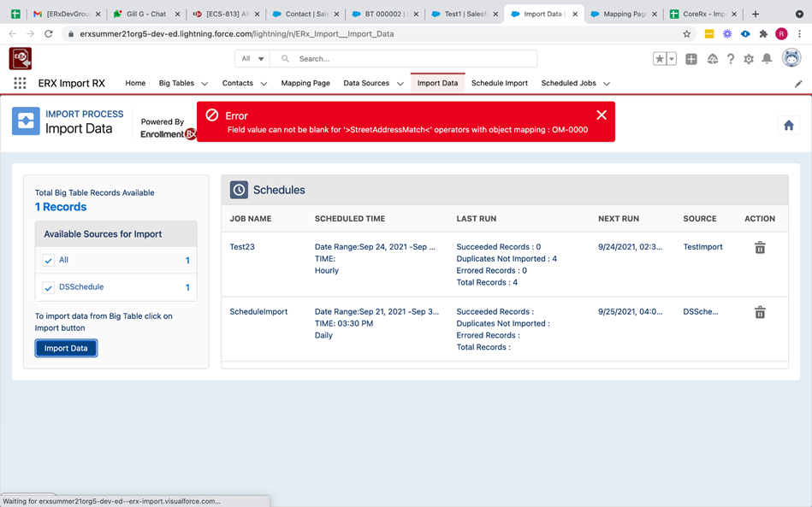
Task: Open the App Launcher grid icon
Action: tap(20, 83)
